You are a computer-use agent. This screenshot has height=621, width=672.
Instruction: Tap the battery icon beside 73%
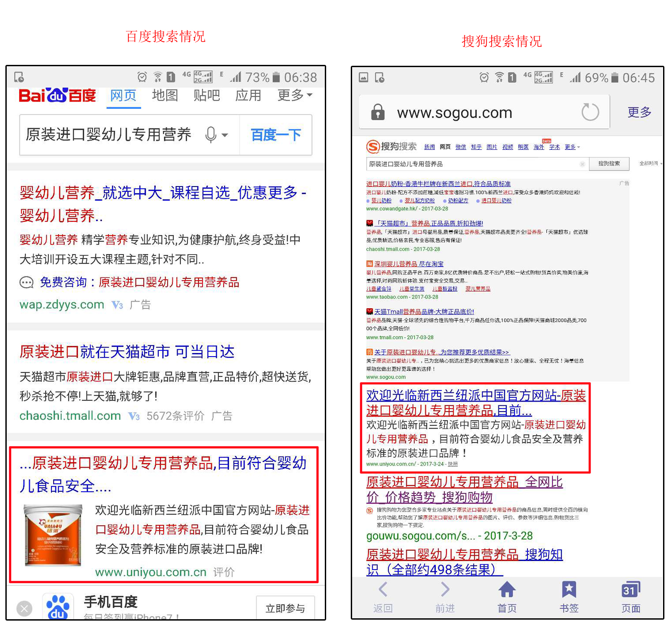point(276,77)
